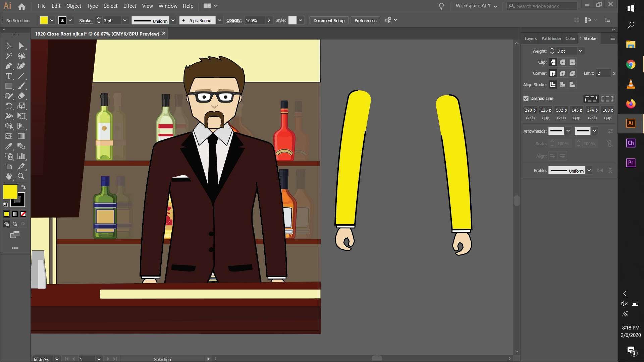Open the Workspace AI 1 switcher

476,6
